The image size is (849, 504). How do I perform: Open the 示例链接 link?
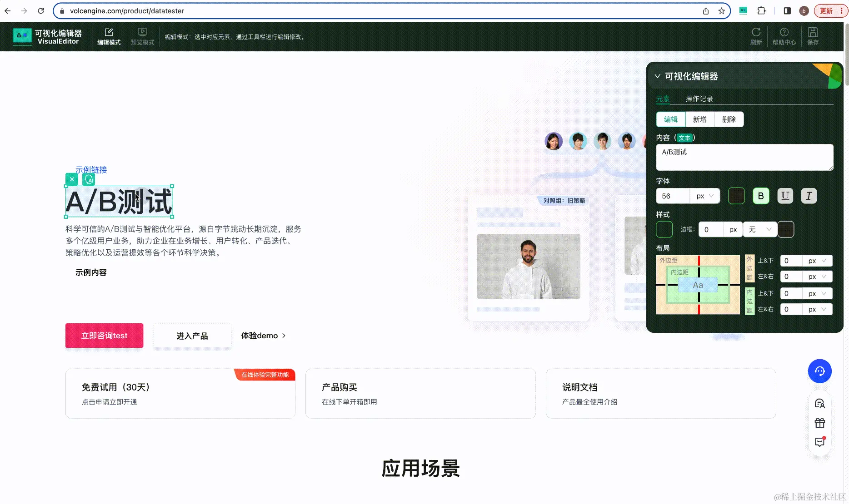tap(91, 170)
